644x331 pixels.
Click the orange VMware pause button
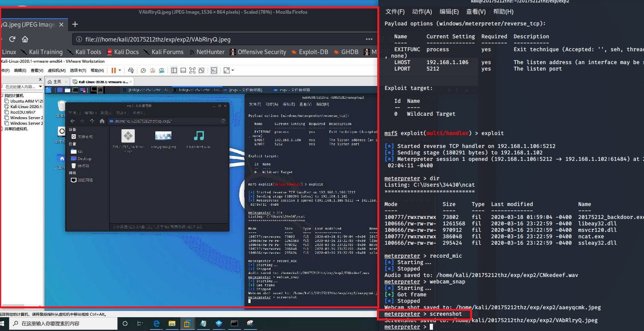[x=113, y=70]
